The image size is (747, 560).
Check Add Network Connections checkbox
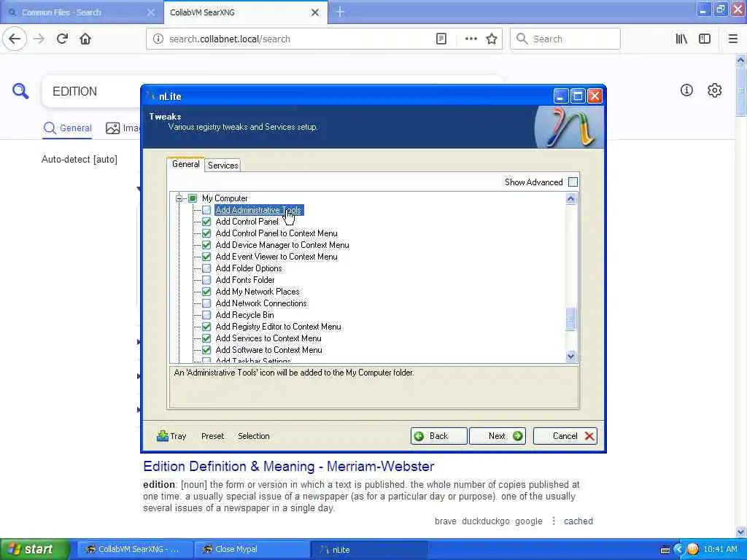pyautogui.click(x=206, y=303)
